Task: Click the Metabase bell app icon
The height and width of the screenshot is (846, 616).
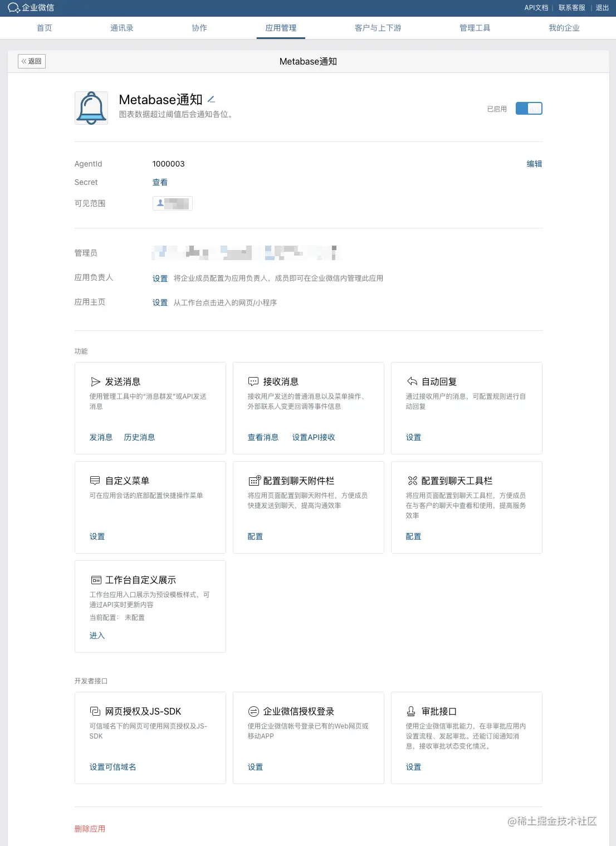Action: tap(91, 108)
